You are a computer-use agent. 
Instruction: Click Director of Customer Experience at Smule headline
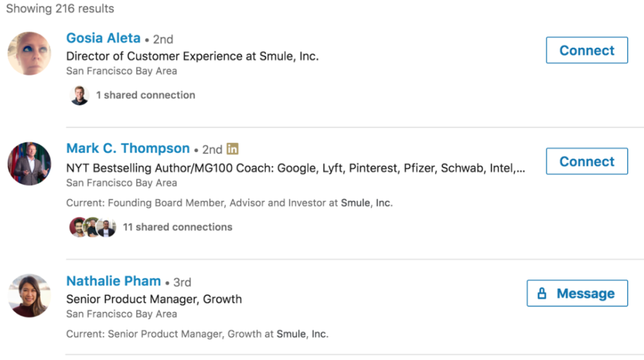coord(192,56)
